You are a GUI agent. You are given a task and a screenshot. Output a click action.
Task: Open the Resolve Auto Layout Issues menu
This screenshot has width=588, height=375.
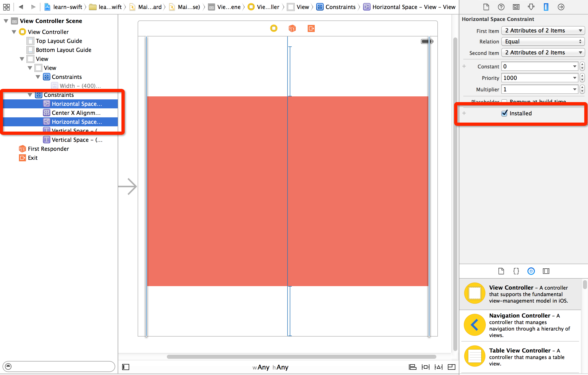439,367
